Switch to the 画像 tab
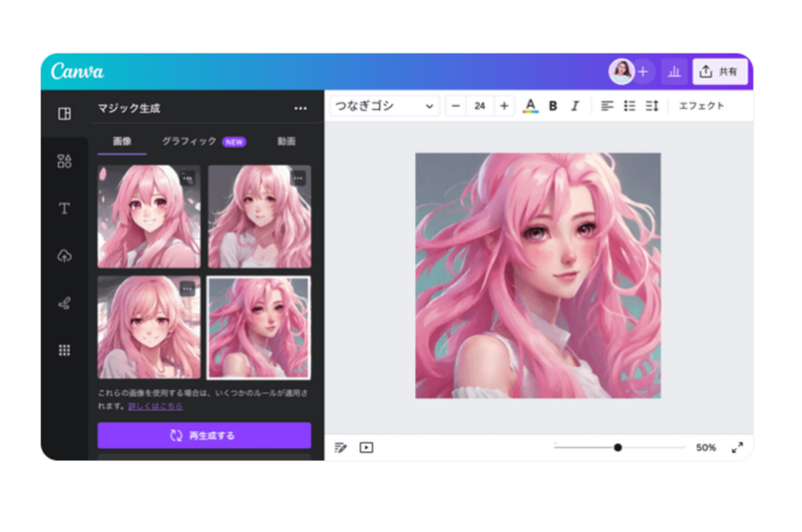This screenshot has width=802, height=532. pos(122,142)
